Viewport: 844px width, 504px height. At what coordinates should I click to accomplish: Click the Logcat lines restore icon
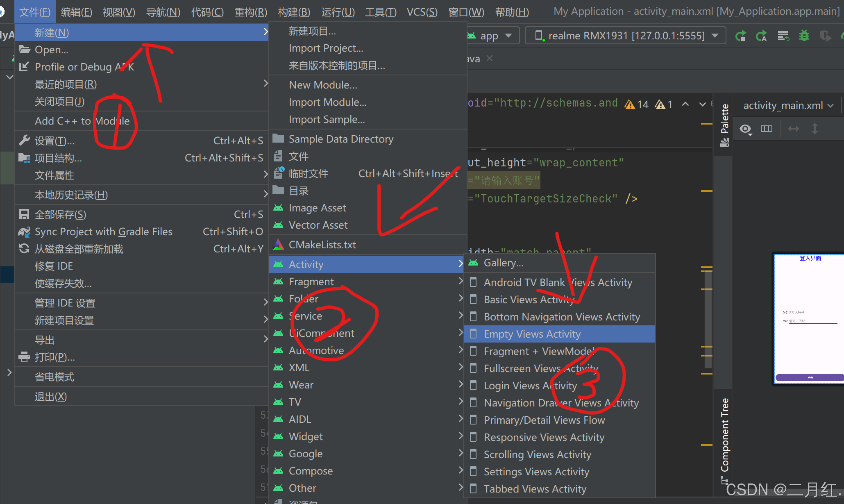[x=783, y=36]
